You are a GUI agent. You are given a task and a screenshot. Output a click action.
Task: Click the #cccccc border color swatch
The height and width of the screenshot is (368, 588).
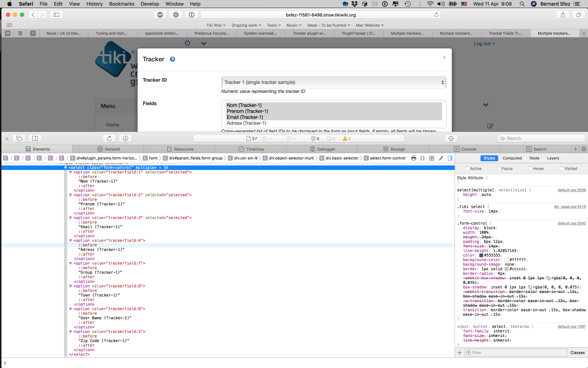pyautogui.click(x=506, y=269)
